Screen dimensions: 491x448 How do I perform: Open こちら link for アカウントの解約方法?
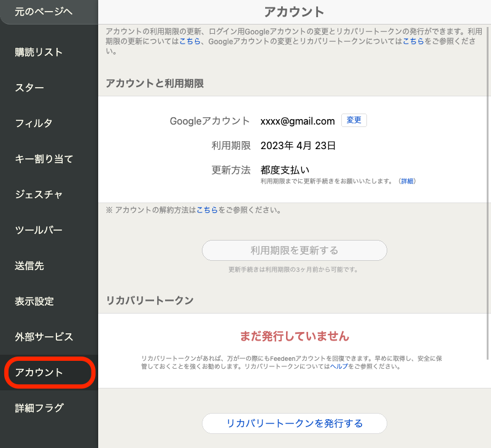click(207, 210)
